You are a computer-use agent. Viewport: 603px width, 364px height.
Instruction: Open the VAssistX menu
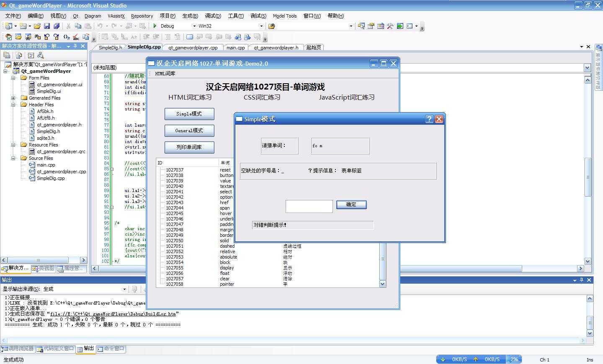pos(116,16)
